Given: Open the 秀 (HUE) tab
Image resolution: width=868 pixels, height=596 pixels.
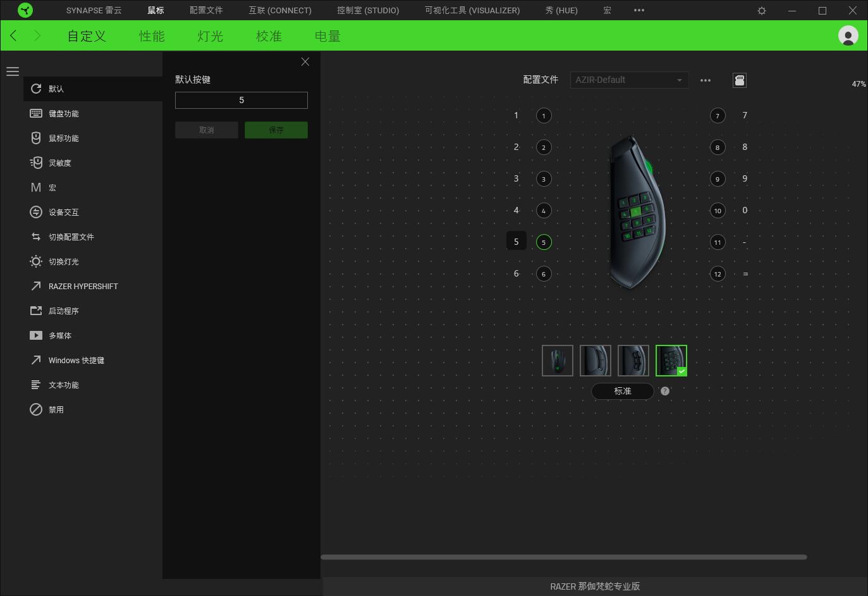Looking at the screenshot, I should pos(561,10).
